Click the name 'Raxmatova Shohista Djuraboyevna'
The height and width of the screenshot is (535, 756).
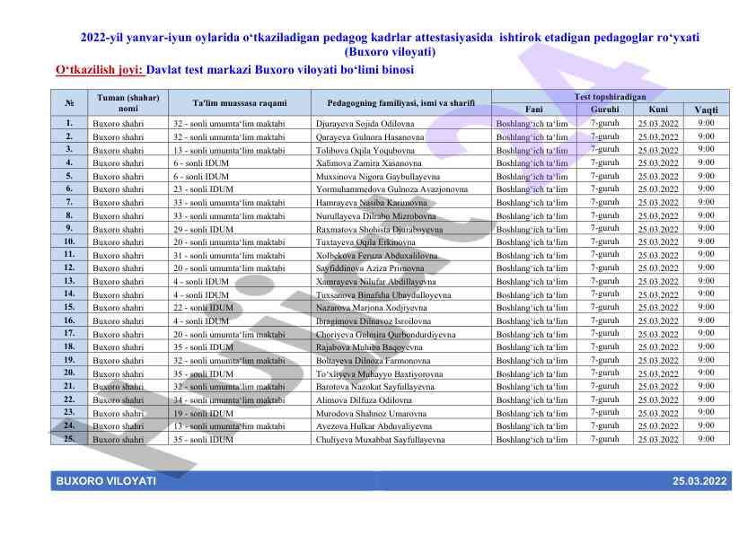[379, 230]
